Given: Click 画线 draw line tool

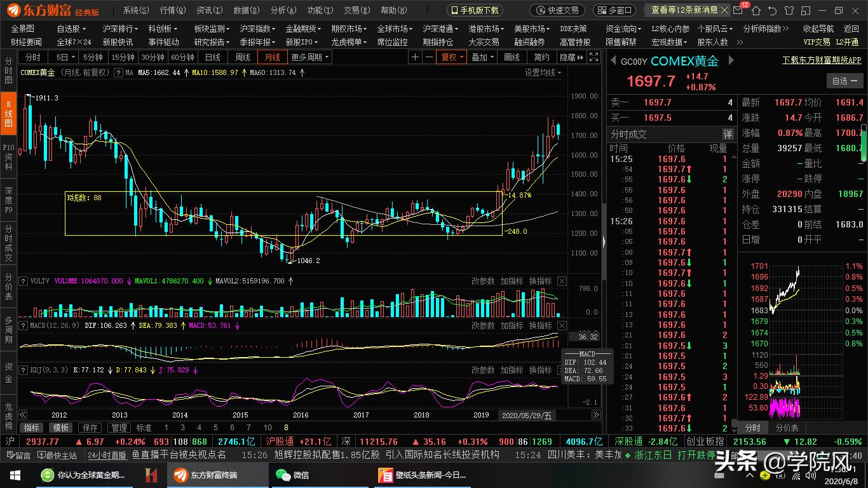Looking at the screenshot, I should click(512, 57).
